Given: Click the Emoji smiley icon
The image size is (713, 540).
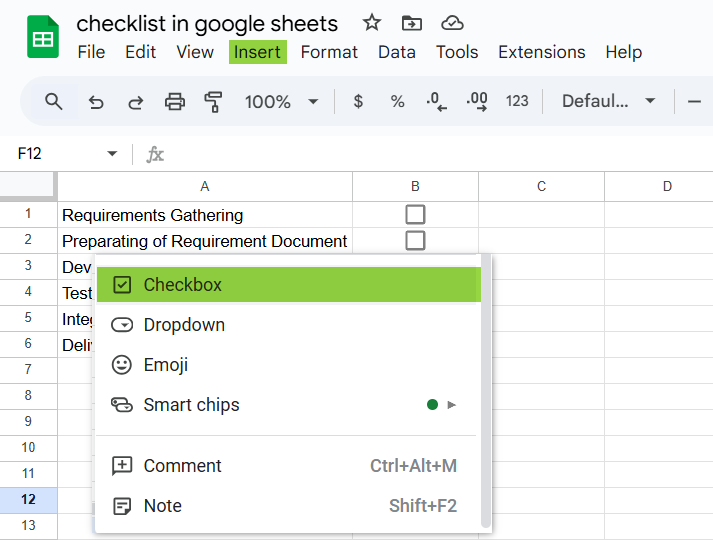Looking at the screenshot, I should point(121,365).
